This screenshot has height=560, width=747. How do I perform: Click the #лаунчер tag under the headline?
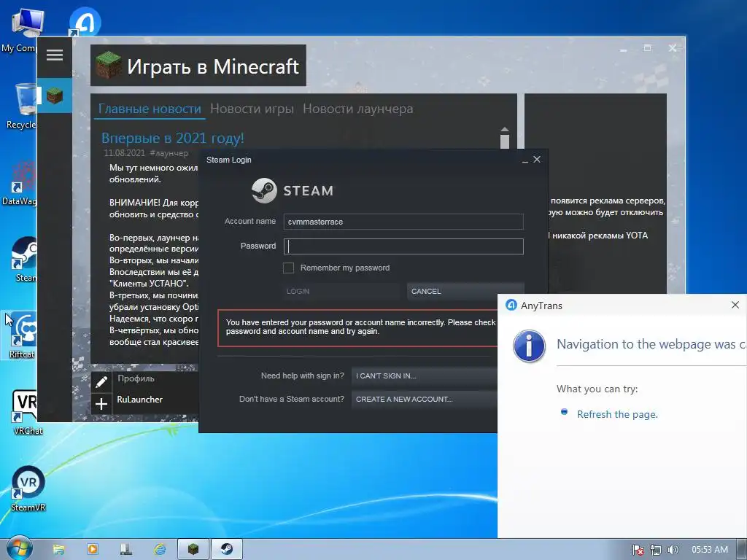point(169,153)
